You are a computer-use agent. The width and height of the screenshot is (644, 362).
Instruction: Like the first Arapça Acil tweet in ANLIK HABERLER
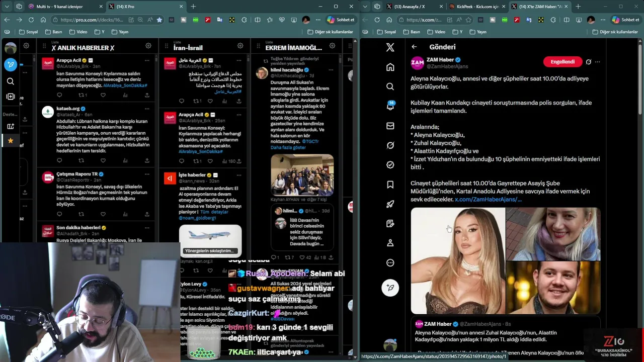point(103,95)
